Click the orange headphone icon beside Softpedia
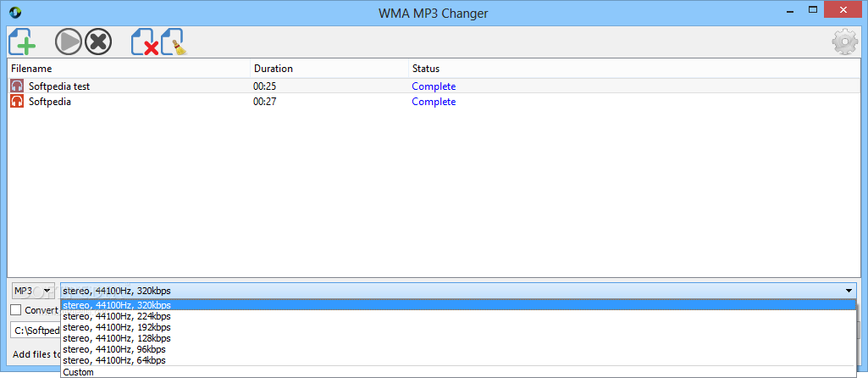 17,101
